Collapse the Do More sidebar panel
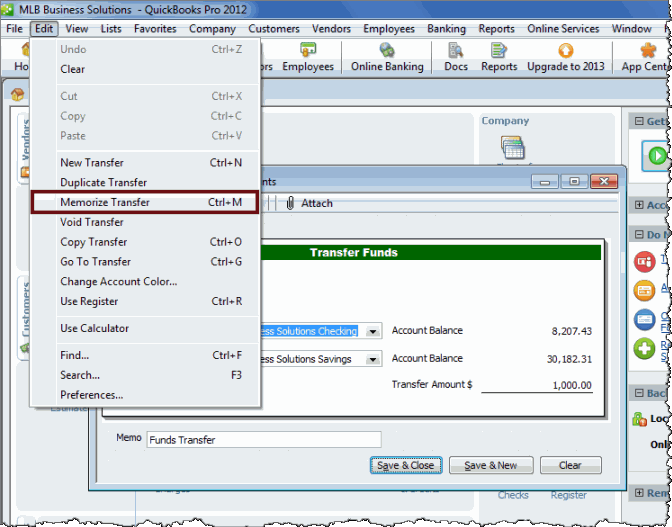The image size is (672, 527). [x=639, y=234]
